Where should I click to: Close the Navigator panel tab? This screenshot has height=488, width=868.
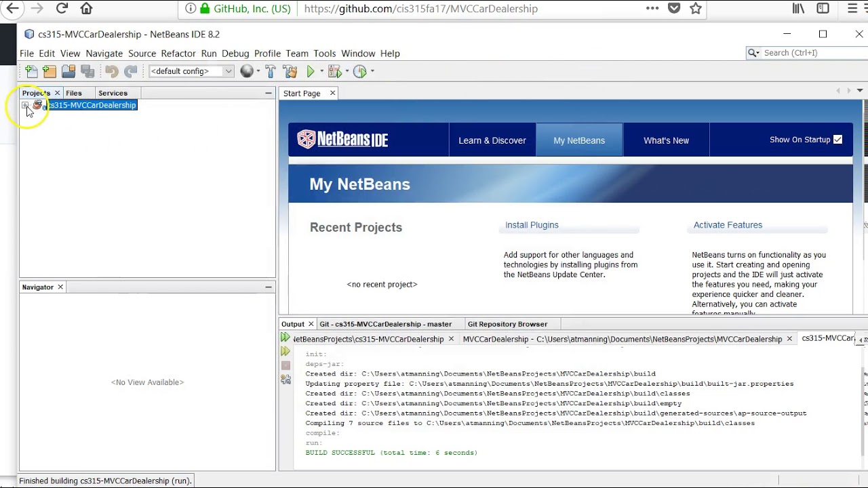coord(60,287)
